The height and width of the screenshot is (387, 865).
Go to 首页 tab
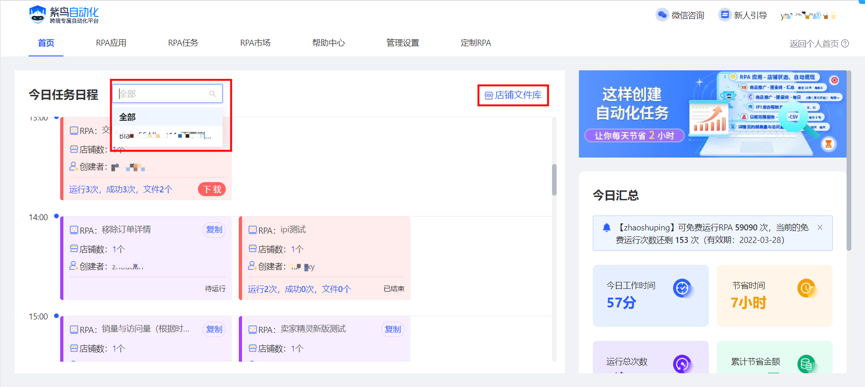(46, 43)
